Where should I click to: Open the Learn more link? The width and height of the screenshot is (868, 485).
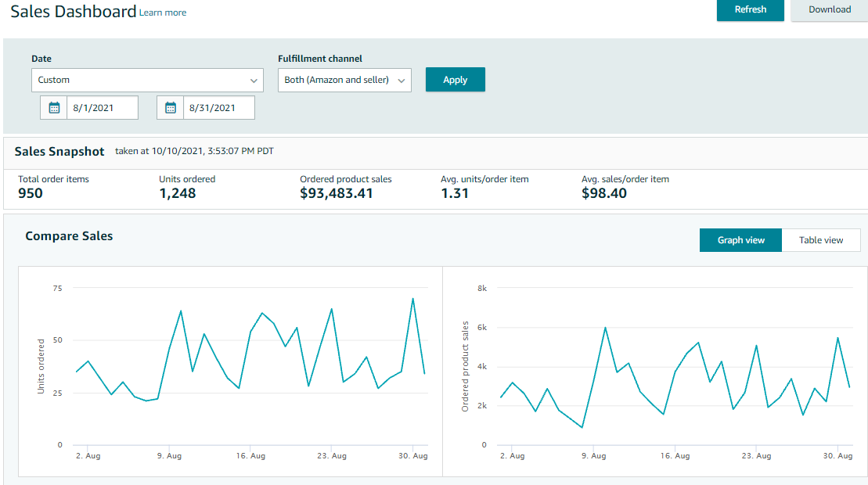pyautogui.click(x=163, y=13)
